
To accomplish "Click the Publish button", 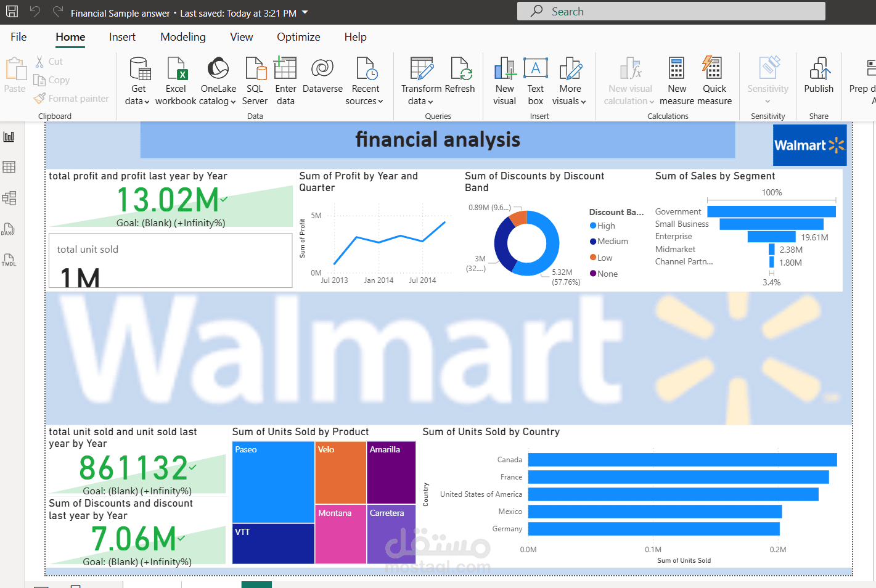I will [819, 75].
